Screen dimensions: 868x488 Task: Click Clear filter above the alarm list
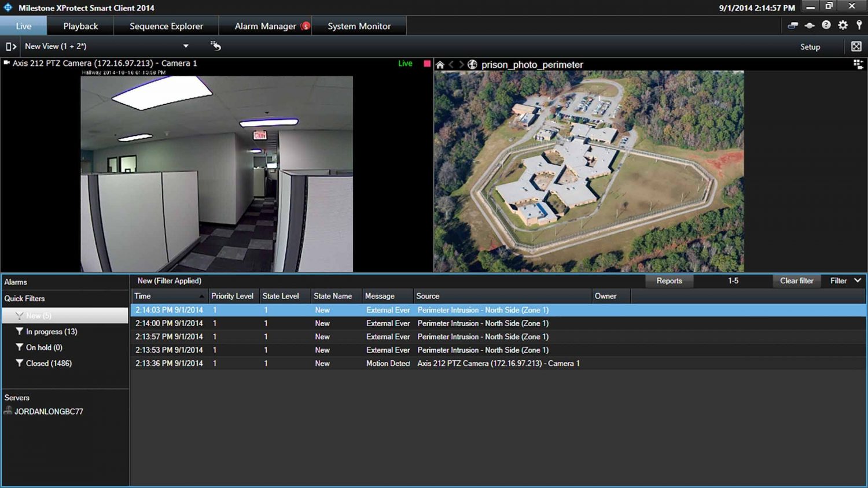tap(796, 281)
